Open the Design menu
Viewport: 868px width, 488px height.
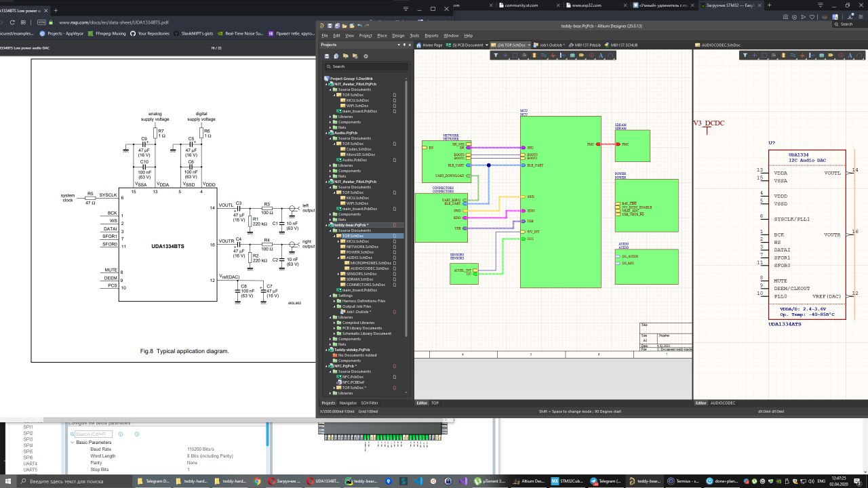click(398, 35)
